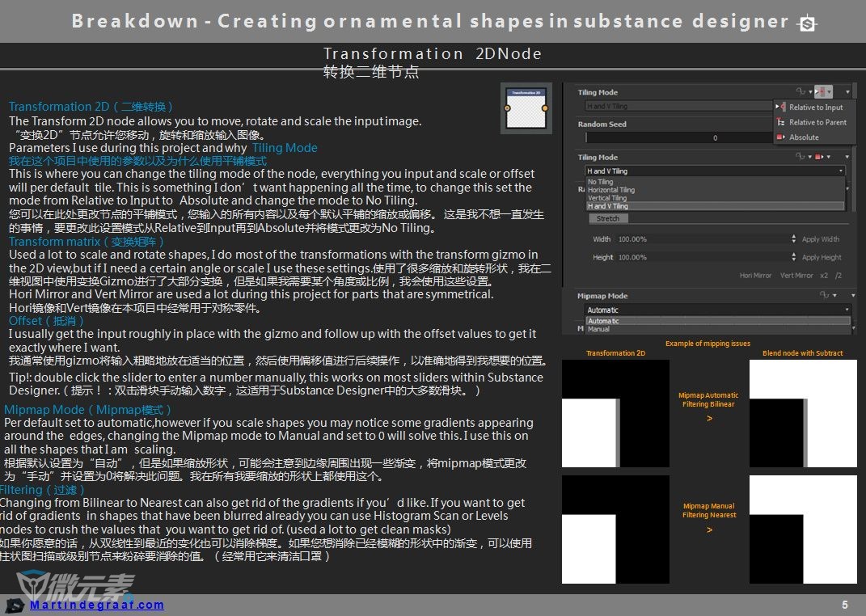Image resolution: width=866 pixels, height=616 pixels.
Task: Click the Width 100.00% value field
Action: click(703, 239)
